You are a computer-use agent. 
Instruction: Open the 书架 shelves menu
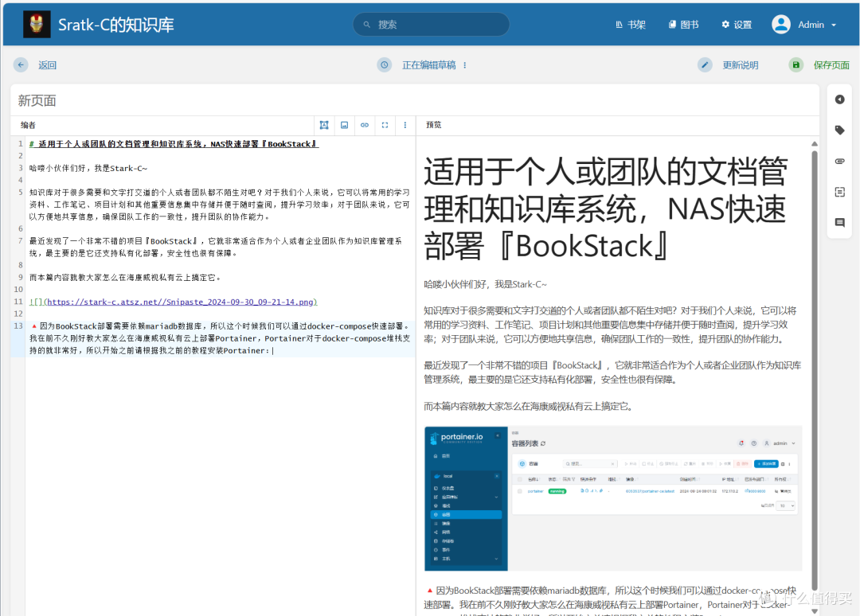coord(630,25)
